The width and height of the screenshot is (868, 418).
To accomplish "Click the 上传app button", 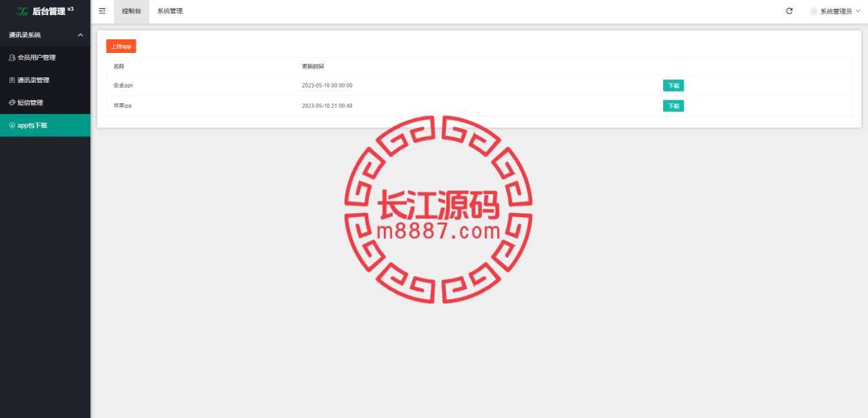I will [x=121, y=46].
